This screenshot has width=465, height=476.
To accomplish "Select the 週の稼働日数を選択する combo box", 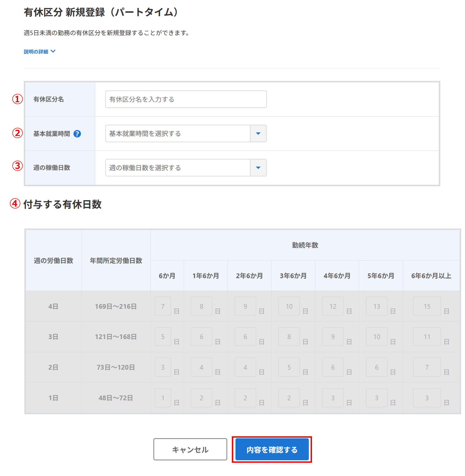I will coord(178,168).
